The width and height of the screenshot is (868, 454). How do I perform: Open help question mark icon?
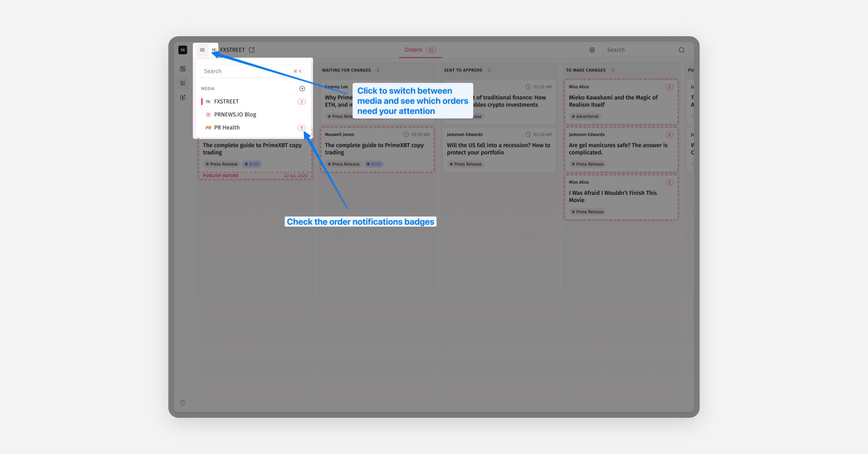pos(183,403)
